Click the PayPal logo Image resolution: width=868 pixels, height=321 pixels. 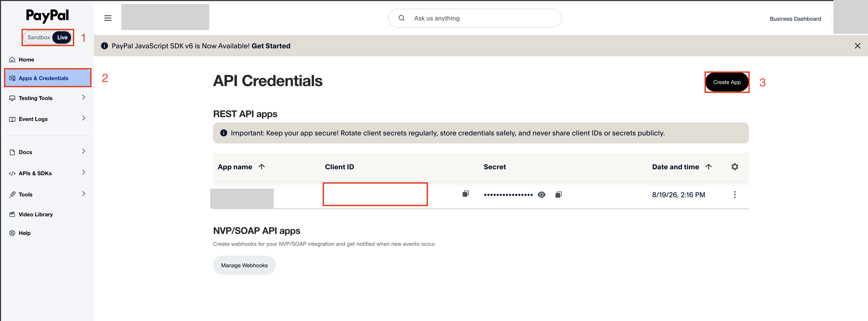click(47, 15)
